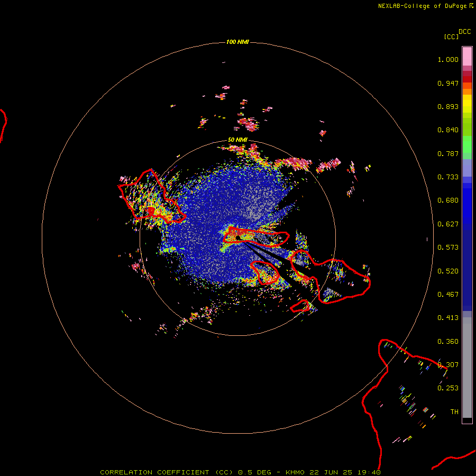Click the Correlation Coefficient title caption at the bottom
Screen dimensions: 476x476
[240, 472]
